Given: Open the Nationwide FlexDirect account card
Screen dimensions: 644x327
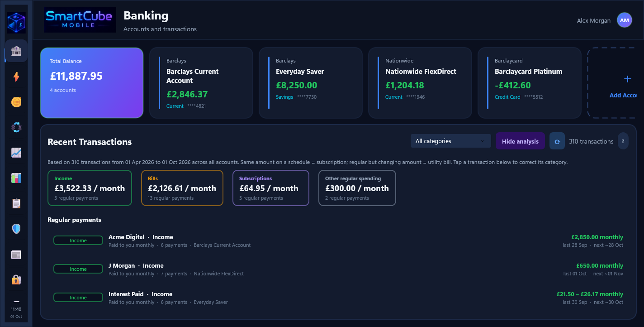Looking at the screenshot, I should [420, 83].
